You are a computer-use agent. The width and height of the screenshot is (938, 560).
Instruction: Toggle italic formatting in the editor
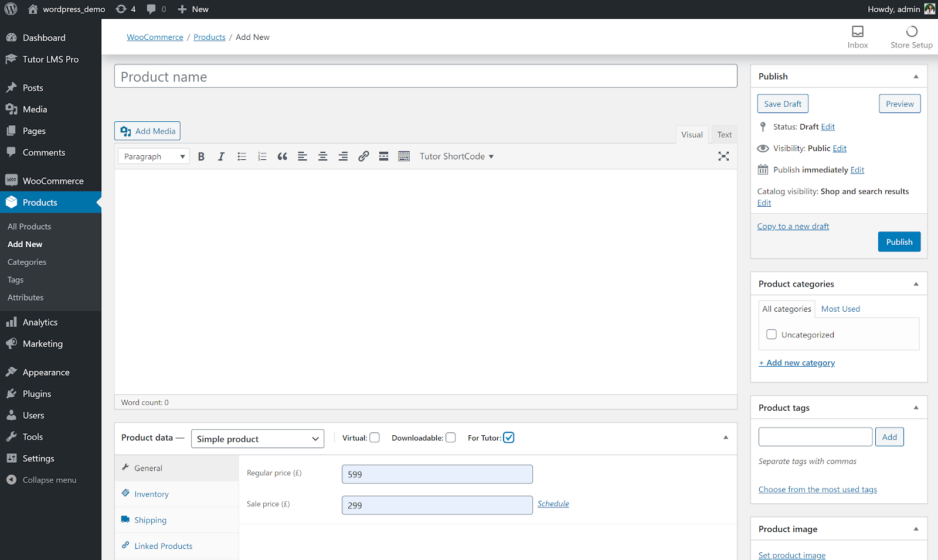(221, 156)
